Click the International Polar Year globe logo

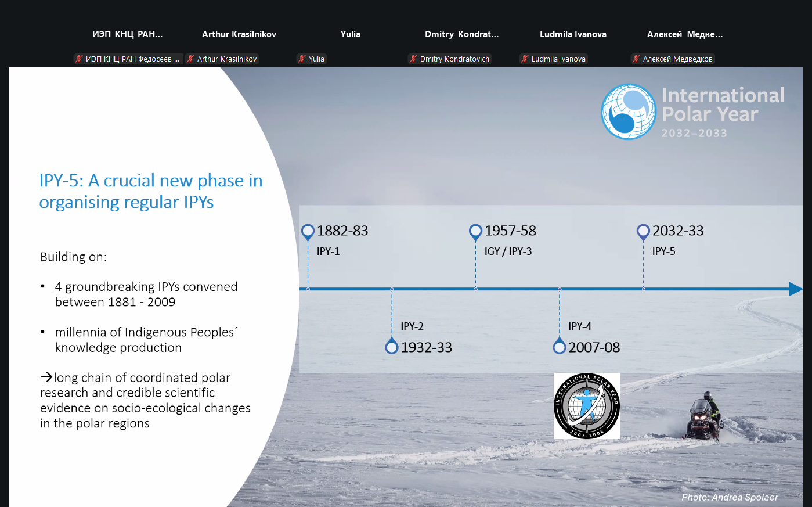629,112
